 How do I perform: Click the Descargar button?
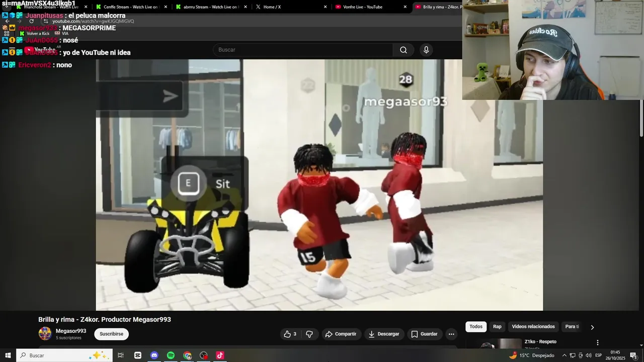click(384, 334)
